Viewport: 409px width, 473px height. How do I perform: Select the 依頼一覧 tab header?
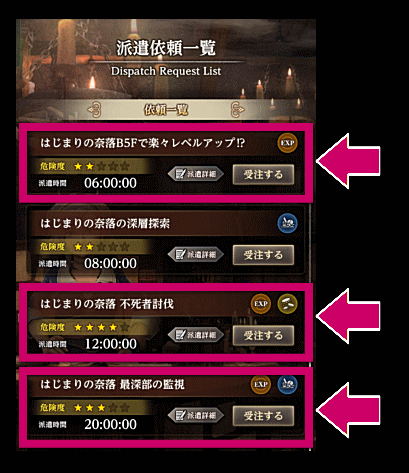166,110
